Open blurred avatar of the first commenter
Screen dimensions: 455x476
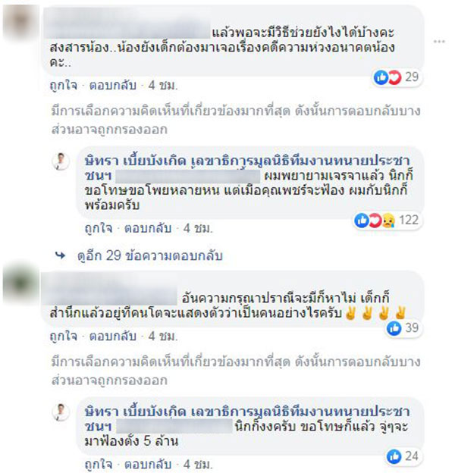(x=20, y=22)
